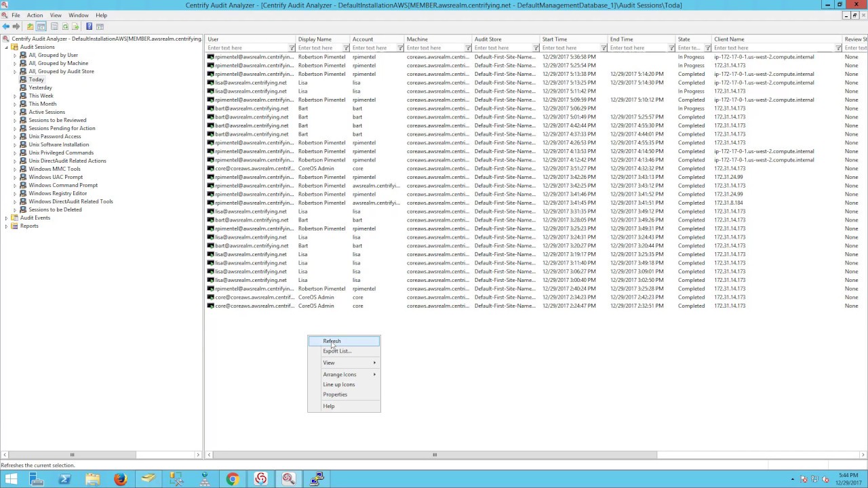
Task: Switch to Audit Analyzer magnifier taskbar icon
Action: (289, 479)
